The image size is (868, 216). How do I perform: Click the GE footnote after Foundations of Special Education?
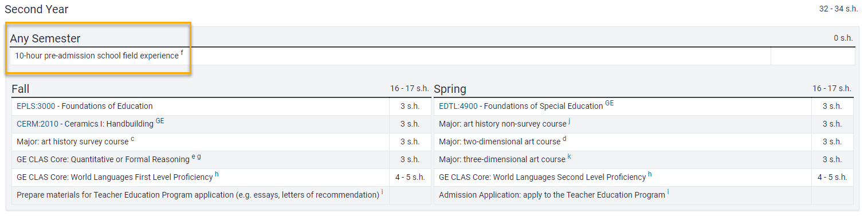tap(610, 104)
